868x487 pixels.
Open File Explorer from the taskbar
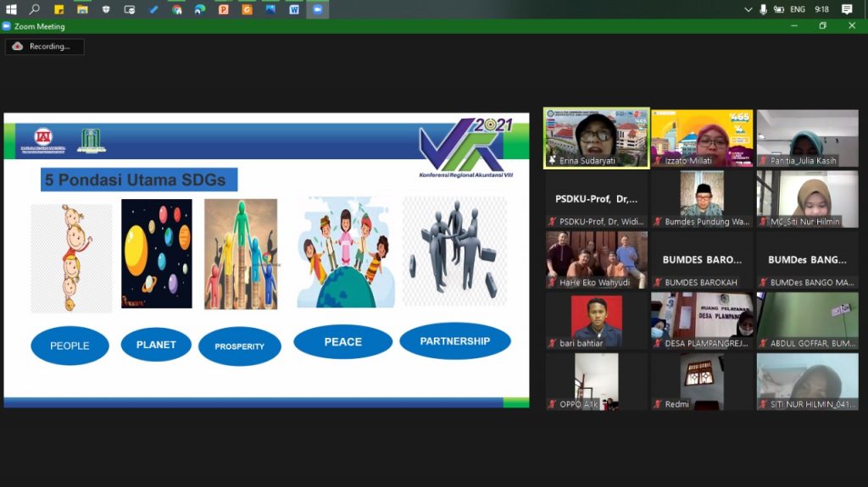click(82, 9)
